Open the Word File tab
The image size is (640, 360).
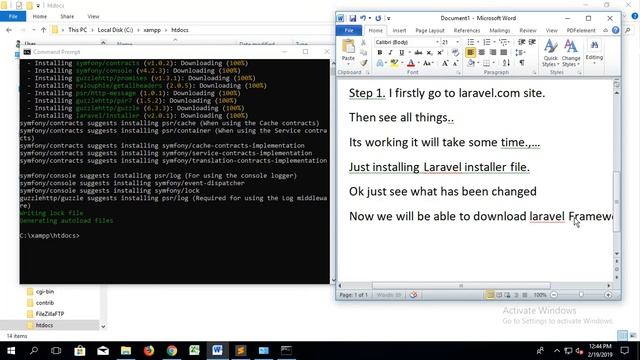(349, 31)
